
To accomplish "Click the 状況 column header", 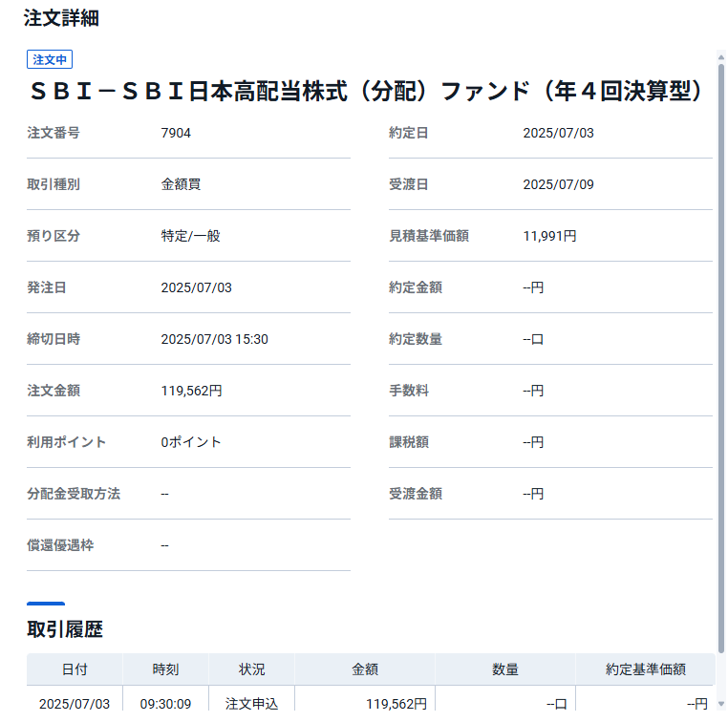I will pos(251,669).
